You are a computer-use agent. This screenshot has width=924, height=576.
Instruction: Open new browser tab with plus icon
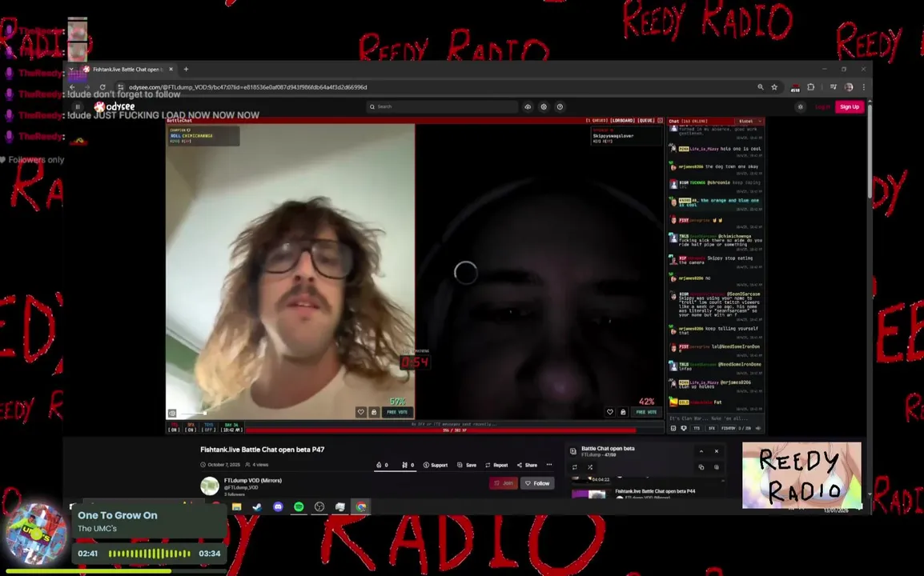[x=187, y=69]
